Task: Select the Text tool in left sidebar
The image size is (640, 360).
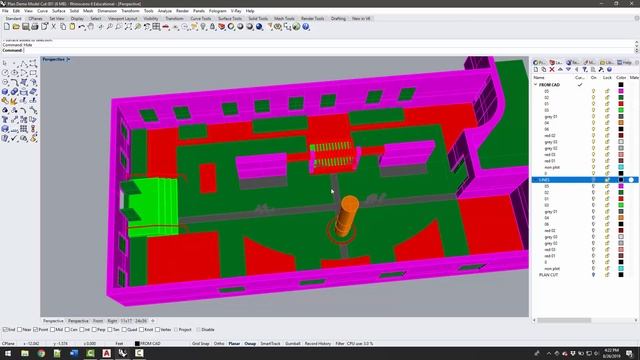Action: pyautogui.click(x=5, y=120)
